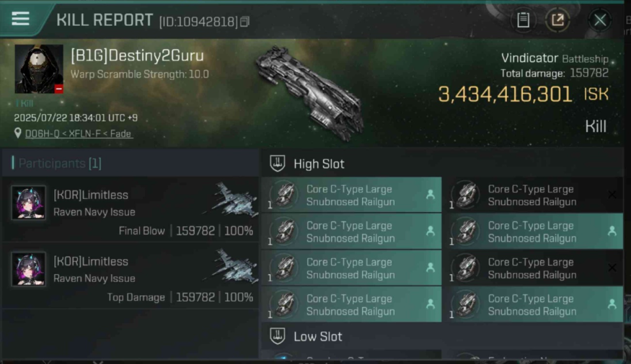View Destiny2Guru's pilot portrait
The image size is (631, 364).
(x=39, y=69)
